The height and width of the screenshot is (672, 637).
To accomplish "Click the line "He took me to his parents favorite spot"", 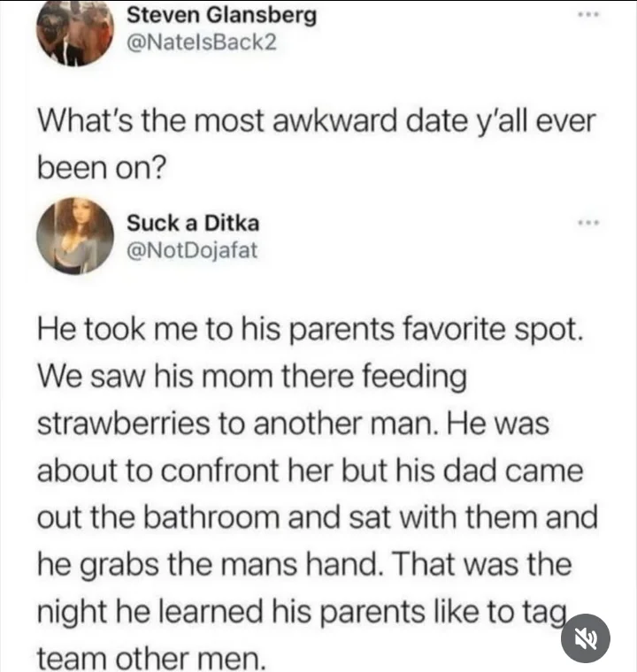I will [311, 333].
